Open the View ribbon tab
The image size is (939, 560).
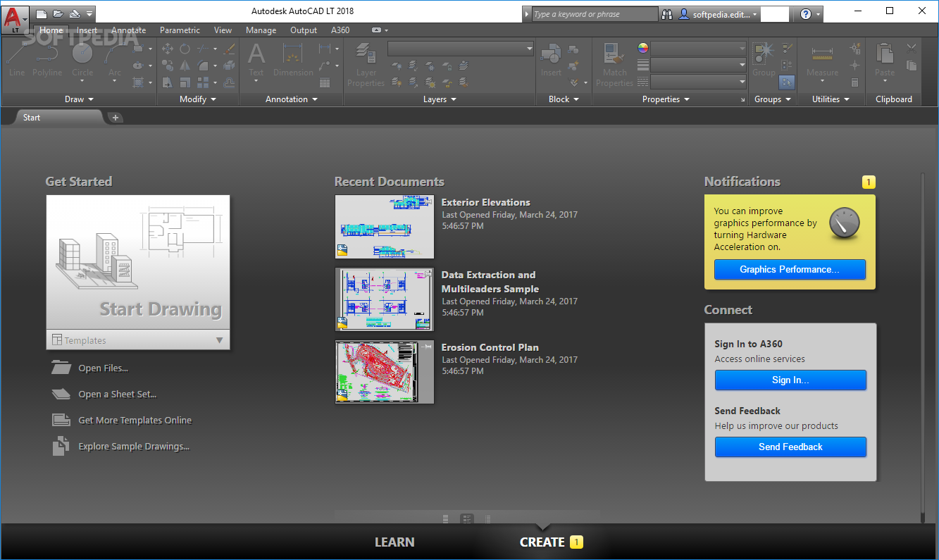[x=223, y=30]
